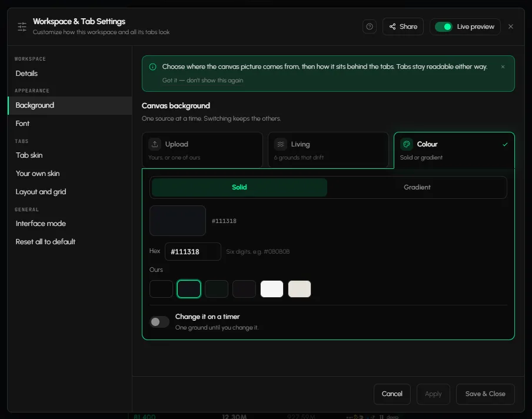532x419 pixels.
Task: Click the Apply button
Action: pyautogui.click(x=433, y=394)
